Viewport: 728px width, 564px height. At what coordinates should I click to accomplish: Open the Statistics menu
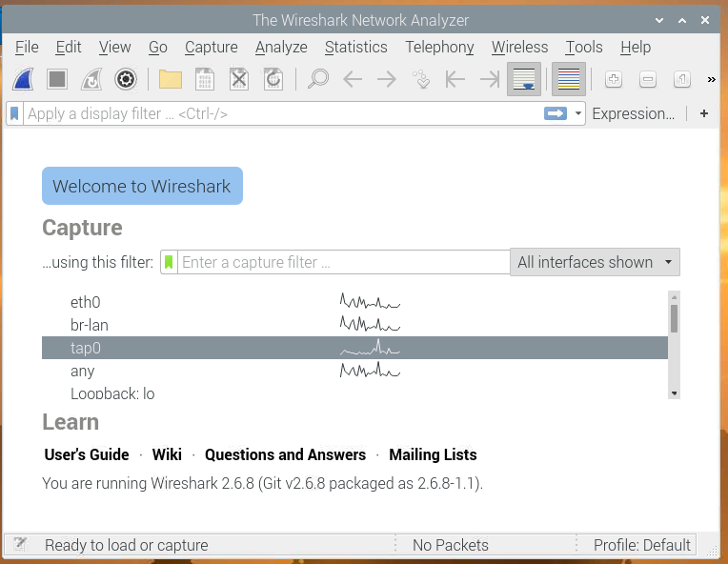[356, 47]
